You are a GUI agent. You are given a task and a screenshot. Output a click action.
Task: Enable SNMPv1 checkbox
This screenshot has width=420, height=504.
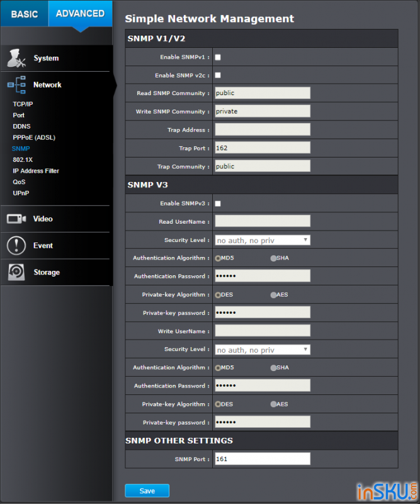pos(218,57)
